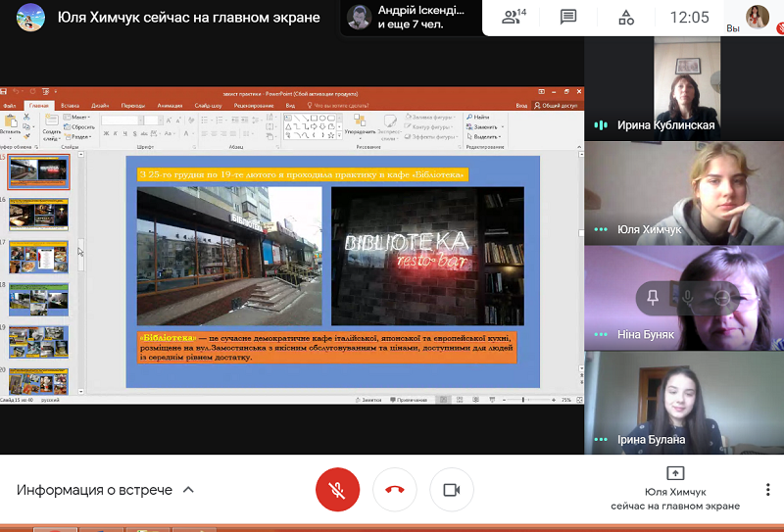Click the Заметки notes button in status bar
The image size is (784, 532).
coord(368,400)
